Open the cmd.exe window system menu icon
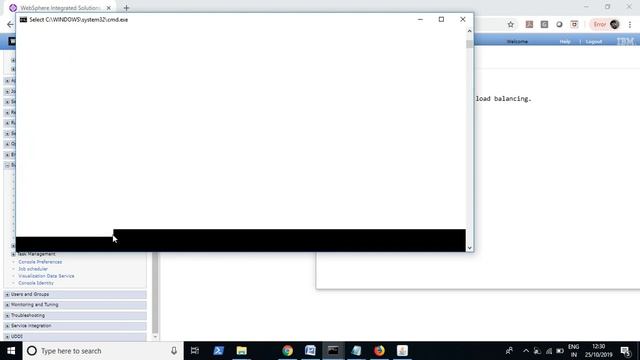This screenshot has width=640, height=360. point(23,20)
